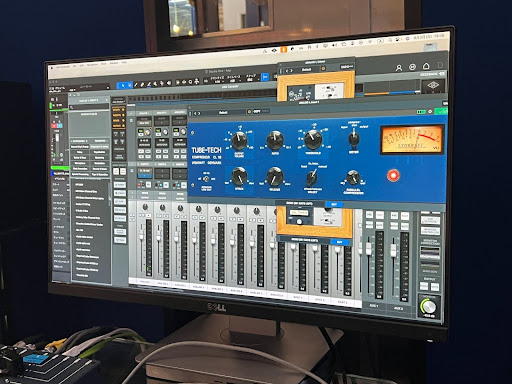This screenshot has width=512, height=384.
Task: Open the user account icon in top bar
Action: [x=399, y=68]
